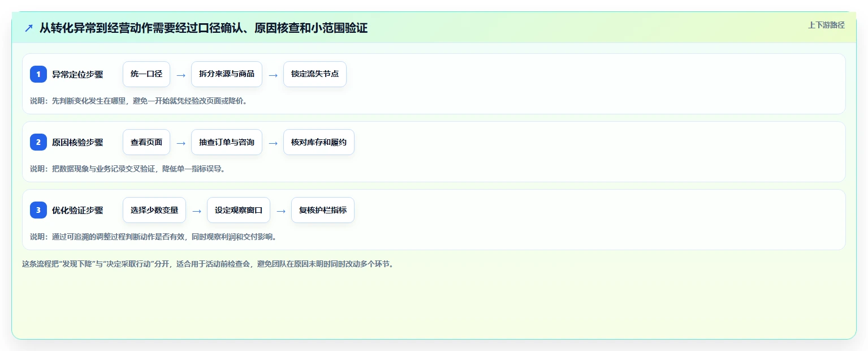
Task: Select the 锁定流失节点 step chip
Action: (x=315, y=74)
